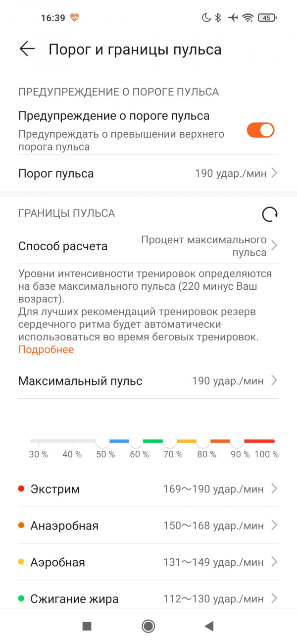
Task: Open the Порог пульса 190 setting
Action: pos(148,173)
